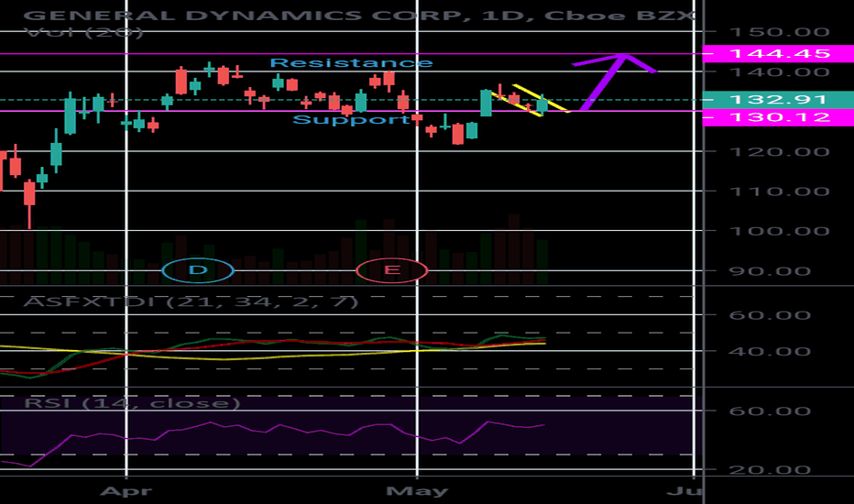Click the Resistance text annotation
854x504 pixels.
[351, 63]
